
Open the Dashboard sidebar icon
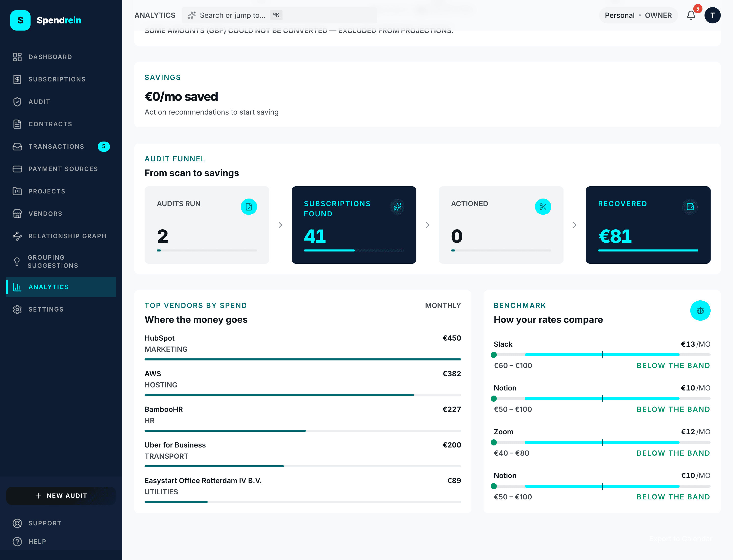[x=17, y=57]
